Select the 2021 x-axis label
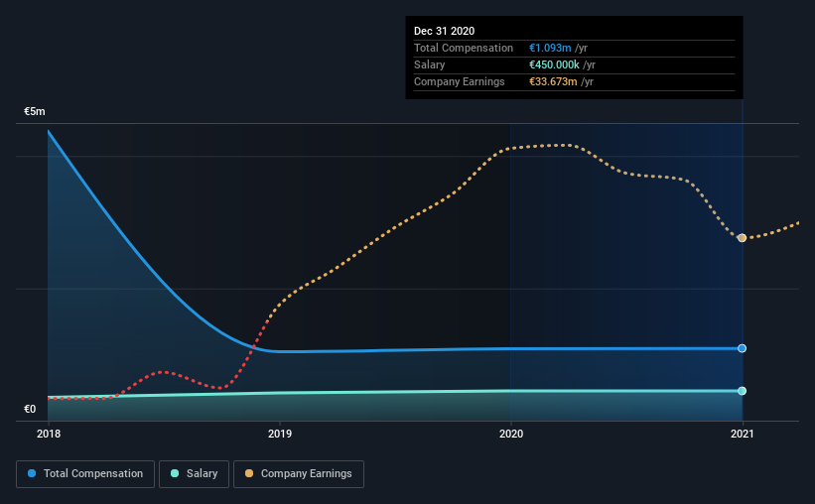Screen dimensions: 815x504 click(742, 434)
